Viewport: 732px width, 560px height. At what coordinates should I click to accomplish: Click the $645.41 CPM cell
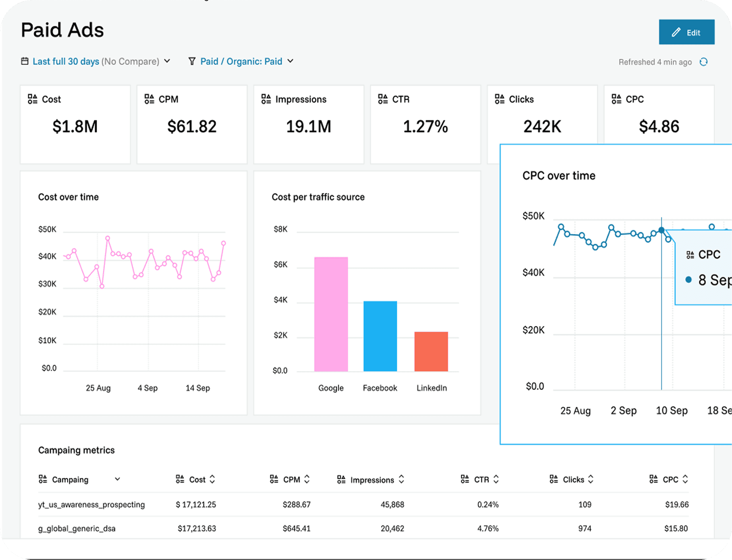297,528
